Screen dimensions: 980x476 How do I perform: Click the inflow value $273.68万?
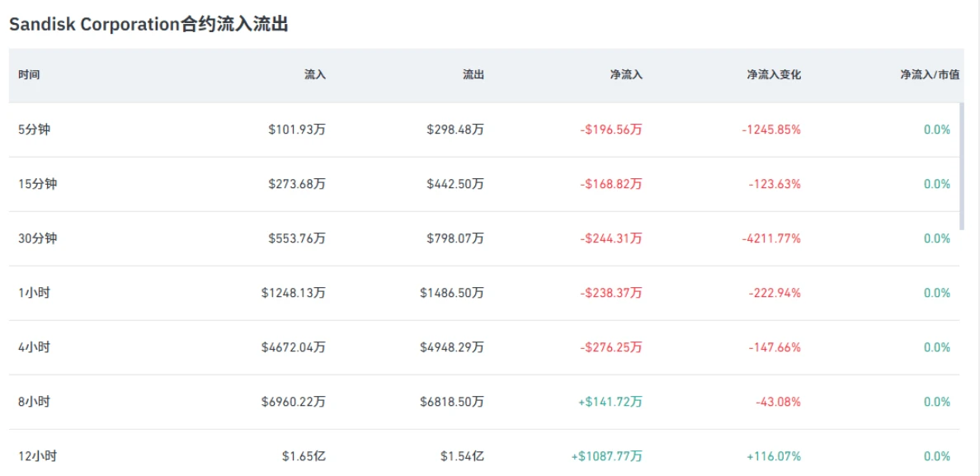point(297,184)
